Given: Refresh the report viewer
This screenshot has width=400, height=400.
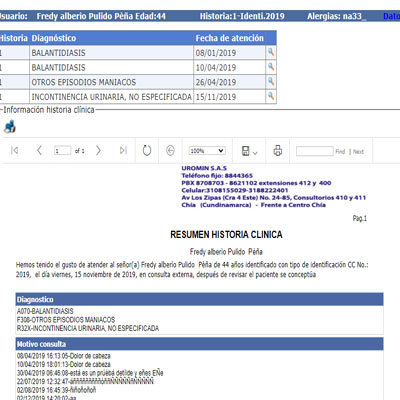Looking at the screenshot, I should 147,150.
